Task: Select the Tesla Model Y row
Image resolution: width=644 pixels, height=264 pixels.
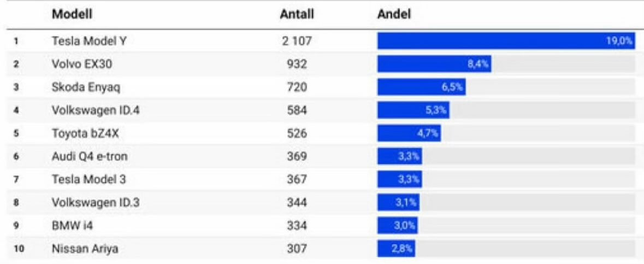Action: [322, 41]
